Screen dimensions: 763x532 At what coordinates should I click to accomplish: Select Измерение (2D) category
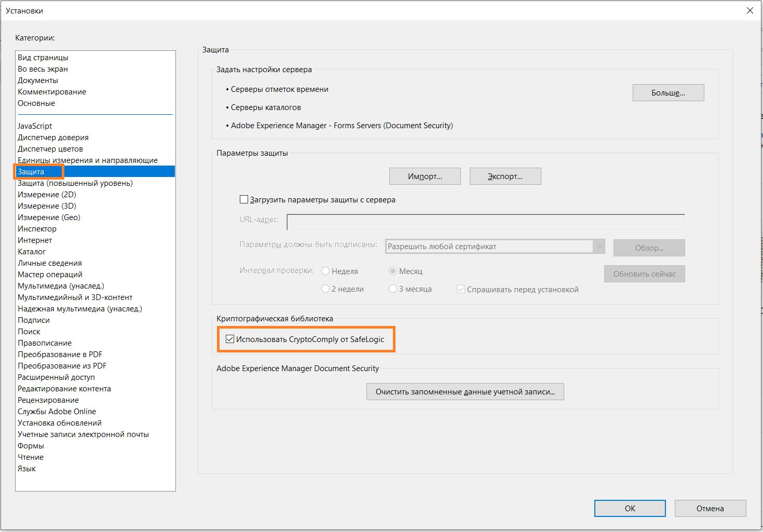point(96,195)
